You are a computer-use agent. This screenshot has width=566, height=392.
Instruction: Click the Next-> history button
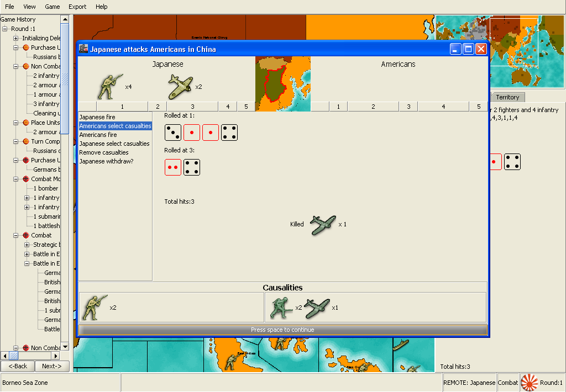coord(51,366)
